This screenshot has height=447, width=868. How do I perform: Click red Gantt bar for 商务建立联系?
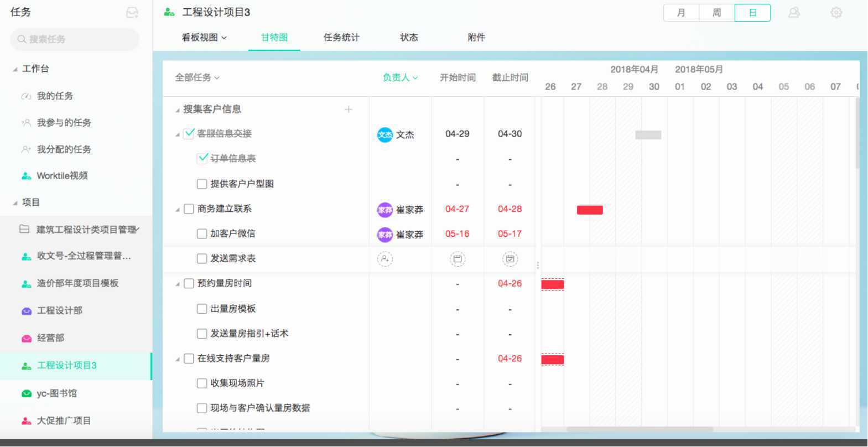click(590, 210)
